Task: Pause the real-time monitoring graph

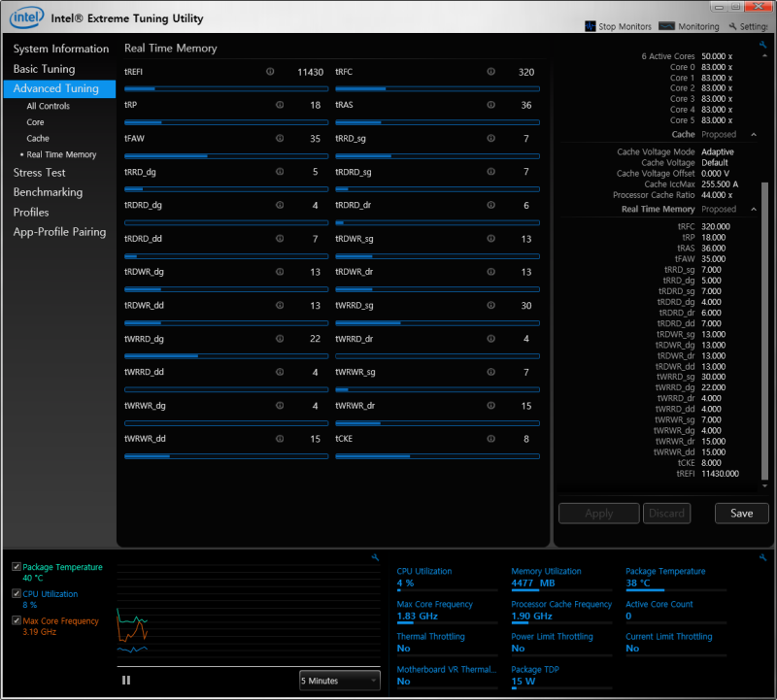Action: click(x=126, y=681)
